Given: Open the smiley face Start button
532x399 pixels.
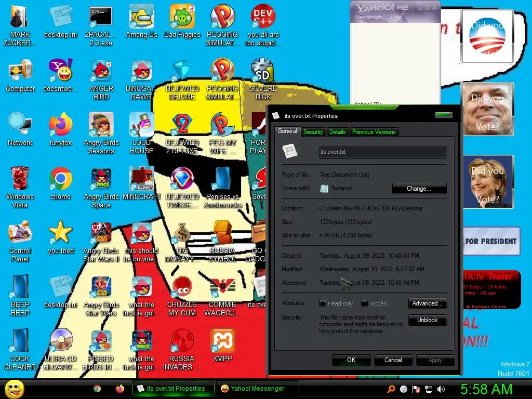Looking at the screenshot, I should click(x=14, y=389).
